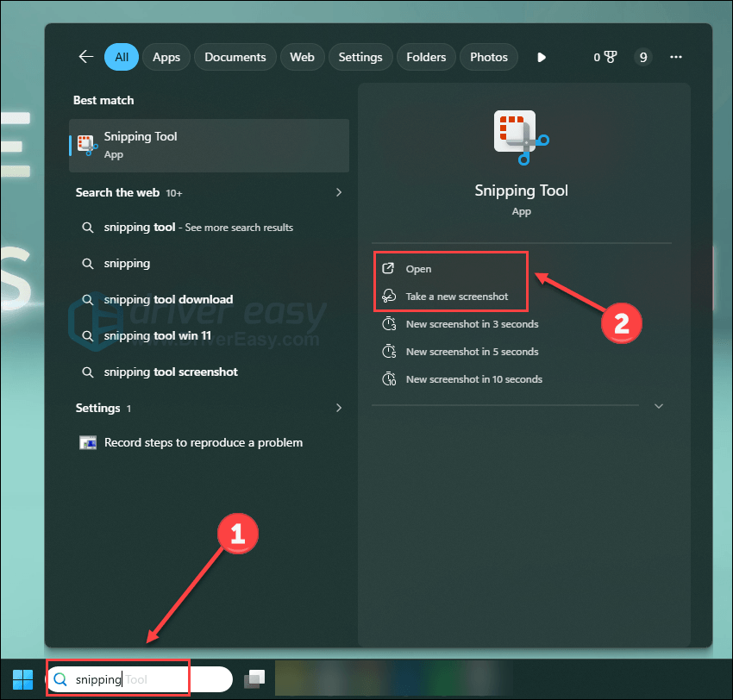Screen dimensions: 733x700
Task: Expand the Settings results section
Action: click(x=339, y=408)
